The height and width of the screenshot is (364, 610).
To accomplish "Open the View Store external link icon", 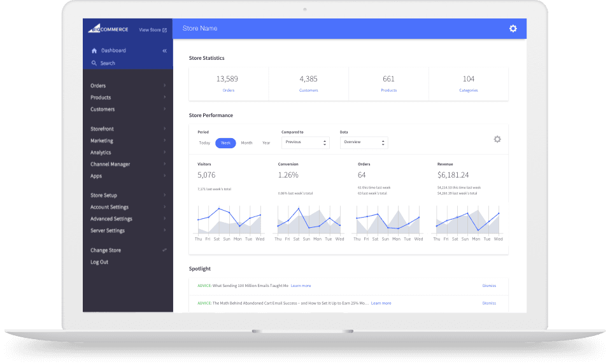I will pos(164,30).
